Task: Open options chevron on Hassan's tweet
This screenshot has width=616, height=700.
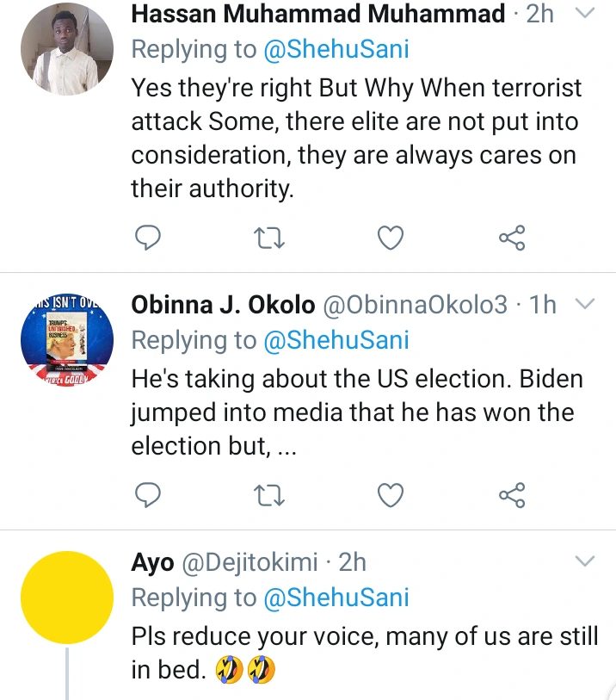Action: point(584,14)
